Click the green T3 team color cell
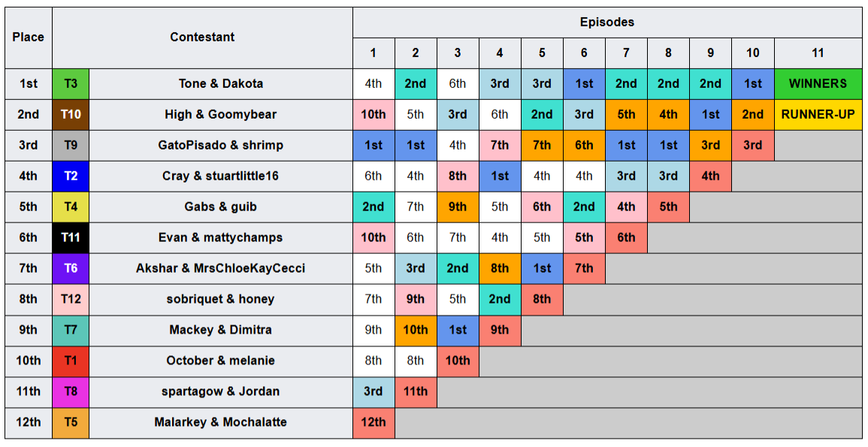868x447 pixels. click(x=71, y=84)
